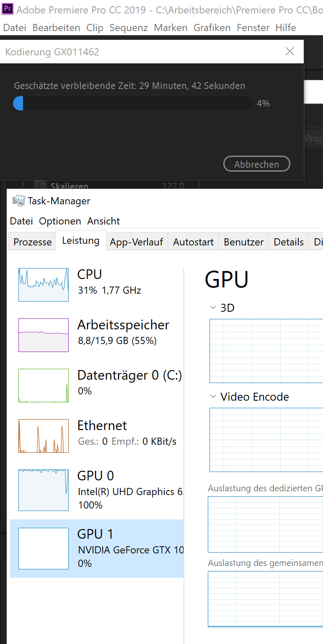The image size is (323, 644).
Task: Click the Video Encode graph area
Action: click(x=266, y=440)
